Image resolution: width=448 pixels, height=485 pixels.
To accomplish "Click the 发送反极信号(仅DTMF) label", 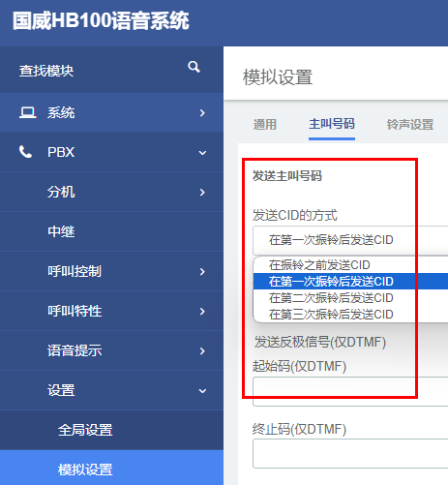I will (x=320, y=342).
